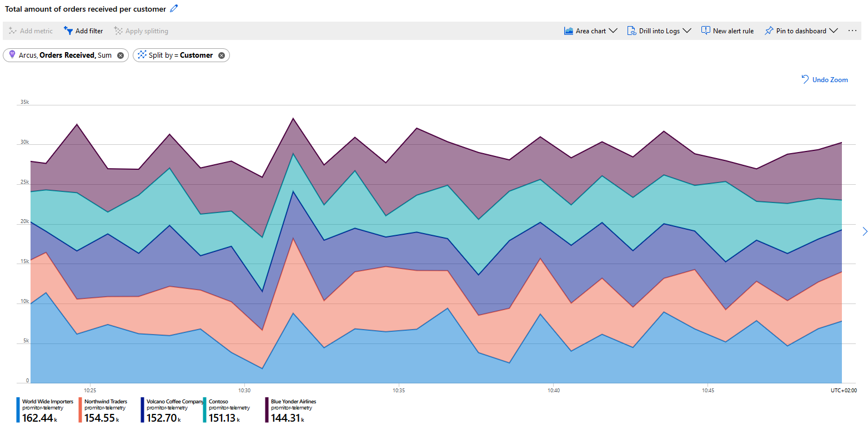The height and width of the screenshot is (430, 868).
Task: Click the pencil icon to edit chart title
Action: coord(174,8)
